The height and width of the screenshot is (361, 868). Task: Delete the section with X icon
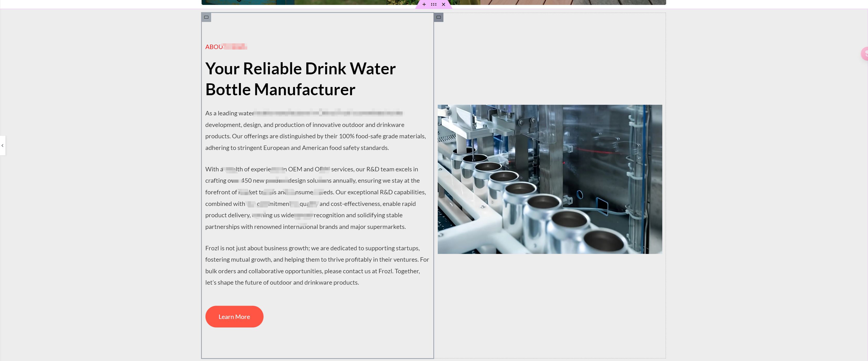coord(443,4)
